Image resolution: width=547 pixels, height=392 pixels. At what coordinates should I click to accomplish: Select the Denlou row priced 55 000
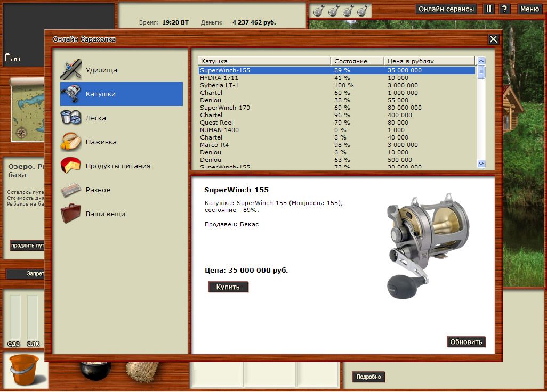coord(336,100)
